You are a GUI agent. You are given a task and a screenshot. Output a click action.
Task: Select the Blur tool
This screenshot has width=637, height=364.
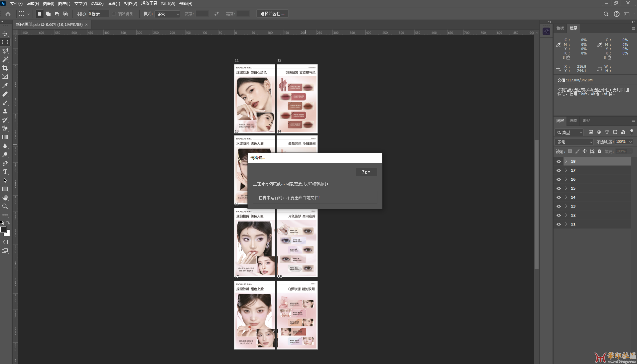pos(5,146)
